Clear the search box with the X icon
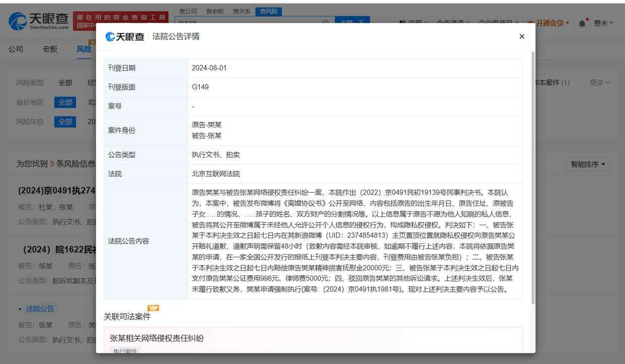Screen dimensions: 625x364 326,23
